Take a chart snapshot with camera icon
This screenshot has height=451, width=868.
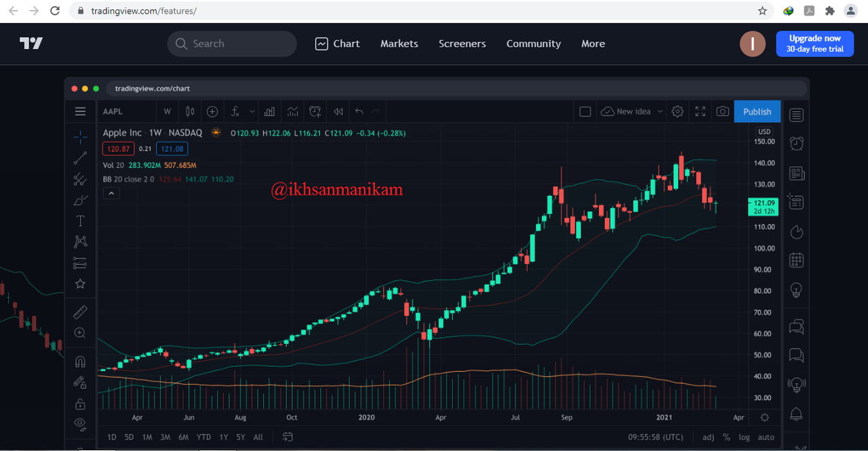(723, 111)
